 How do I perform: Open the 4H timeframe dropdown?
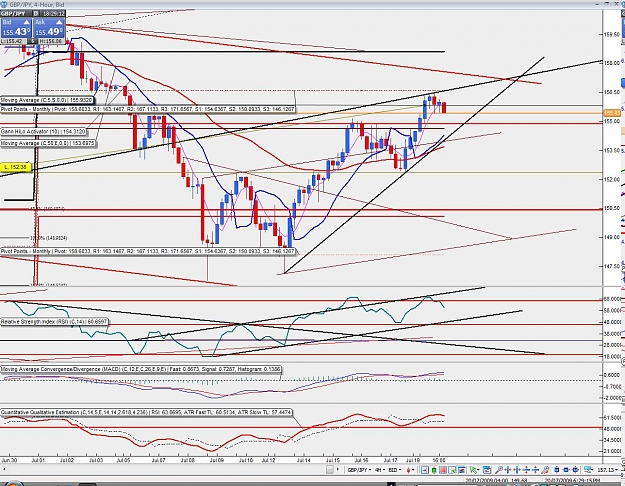click(x=380, y=470)
